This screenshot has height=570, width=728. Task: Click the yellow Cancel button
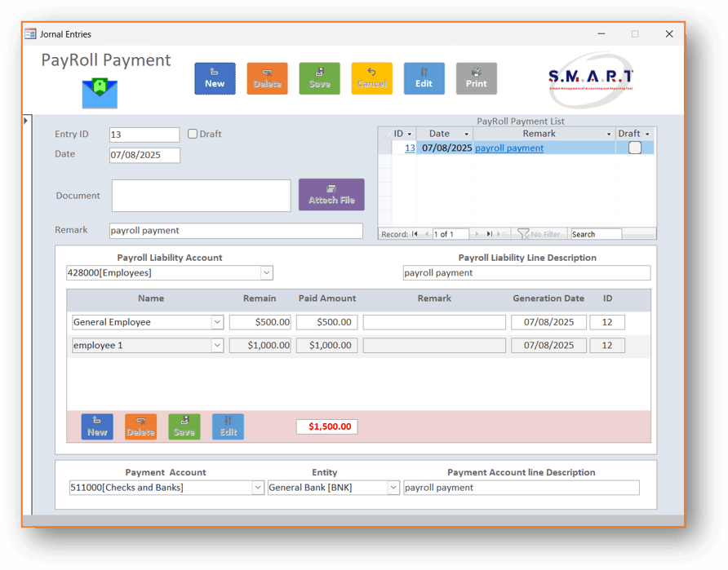tap(371, 78)
